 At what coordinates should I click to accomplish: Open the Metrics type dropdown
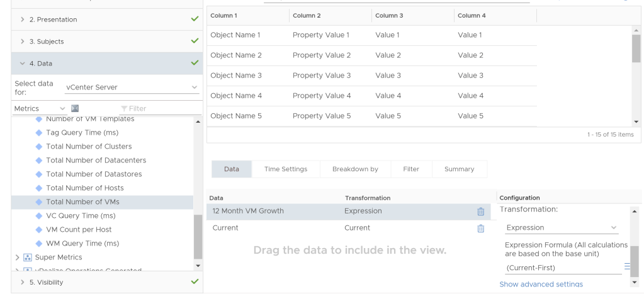[40, 109]
